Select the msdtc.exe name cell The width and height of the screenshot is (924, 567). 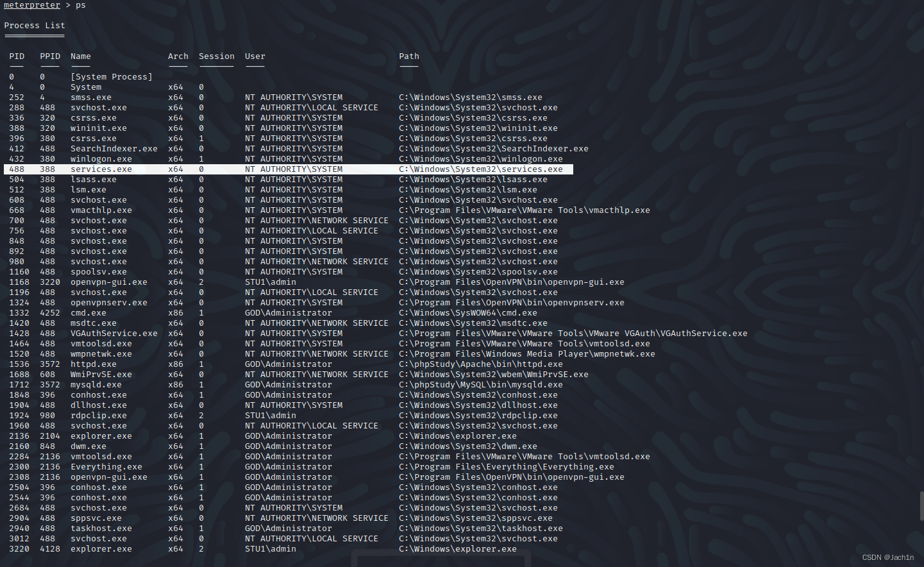(x=94, y=323)
